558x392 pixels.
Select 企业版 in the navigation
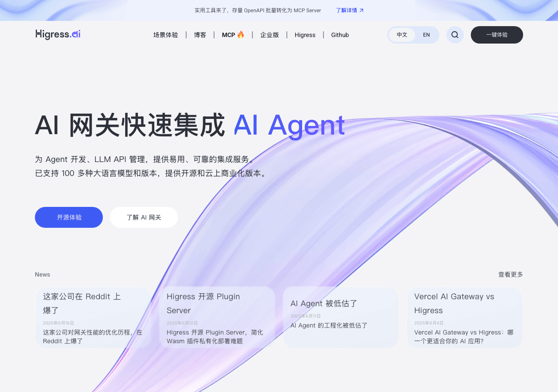(x=269, y=35)
